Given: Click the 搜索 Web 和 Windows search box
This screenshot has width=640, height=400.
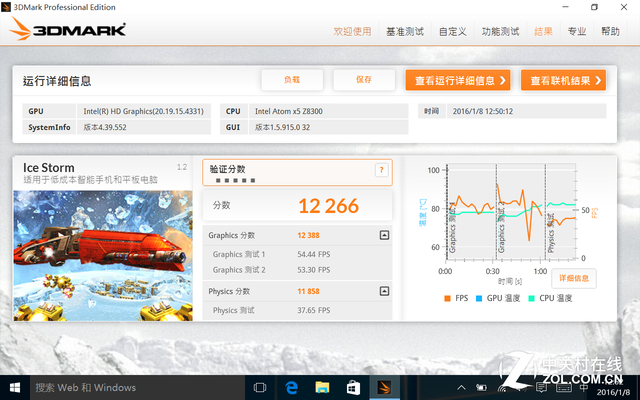Looking at the screenshot, I should pyautogui.click(x=137, y=387).
